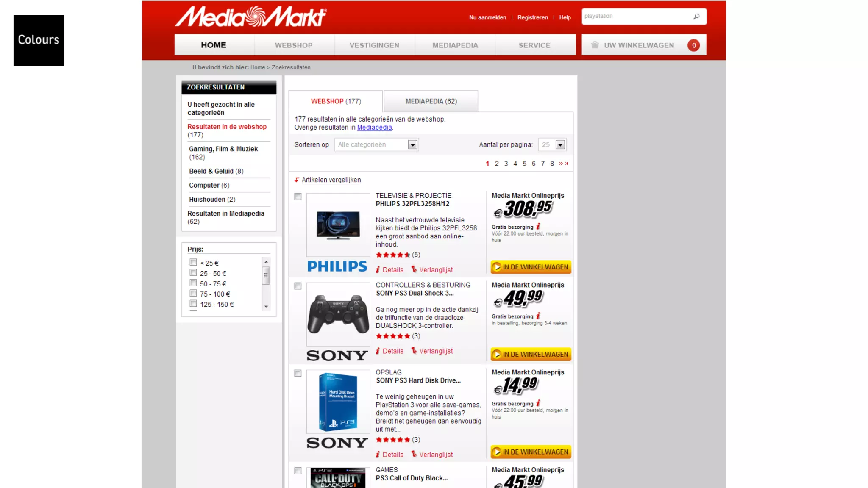Open the Sony PS3 Hard Disk Drive thumbnail
Screen dimensions: 868x488
pyautogui.click(x=338, y=401)
